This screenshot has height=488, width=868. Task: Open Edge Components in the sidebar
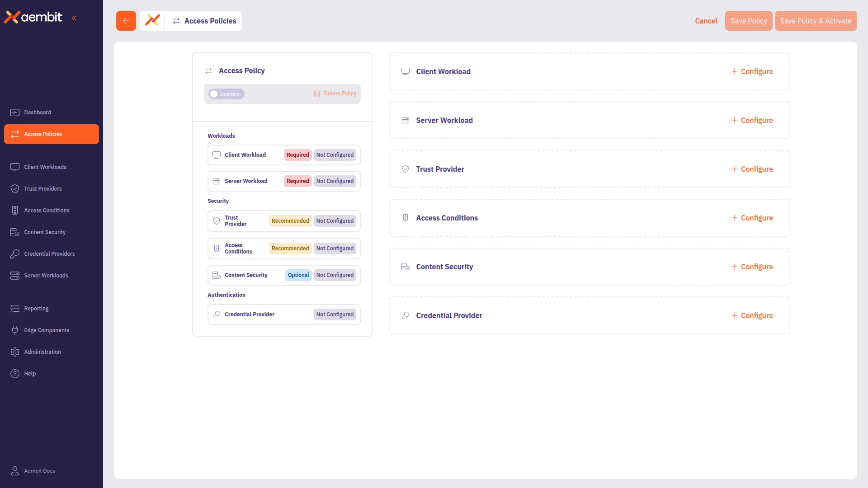[52, 330]
